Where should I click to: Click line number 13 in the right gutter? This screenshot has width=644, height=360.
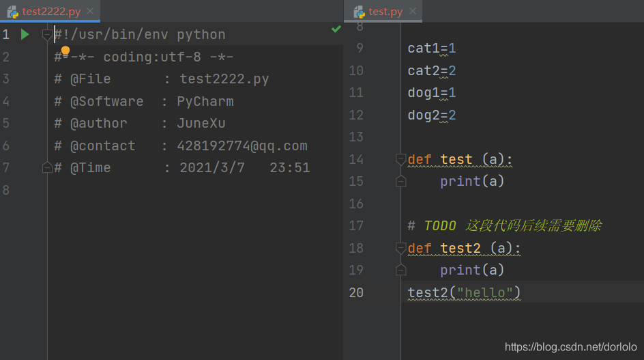click(x=356, y=137)
